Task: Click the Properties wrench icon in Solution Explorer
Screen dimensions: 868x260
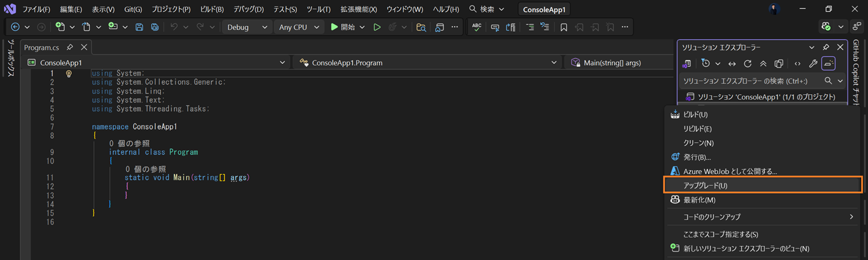Action: pyautogui.click(x=813, y=63)
